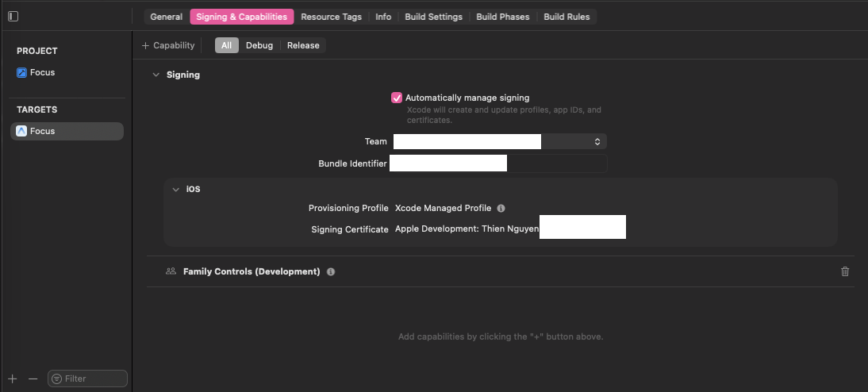Click the Provisioning Profile info icon
The image size is (868, 392).
[x=501, y=208]
